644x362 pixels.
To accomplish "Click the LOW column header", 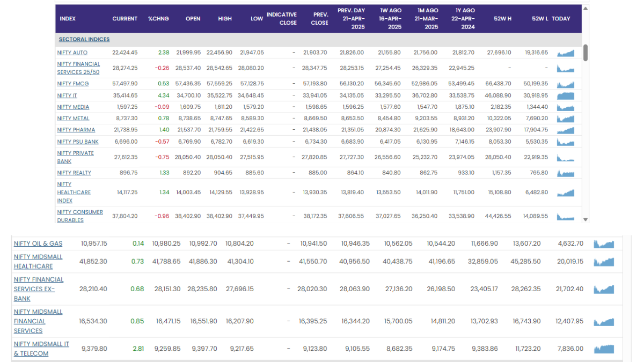I will click(x=257, y=19).
